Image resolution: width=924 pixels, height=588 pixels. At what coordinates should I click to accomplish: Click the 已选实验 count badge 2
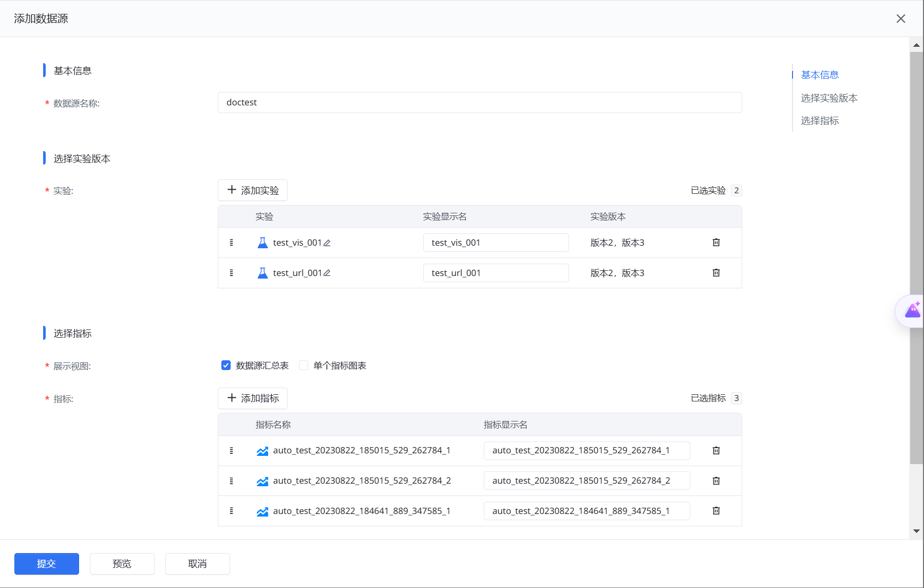point(737,191)
